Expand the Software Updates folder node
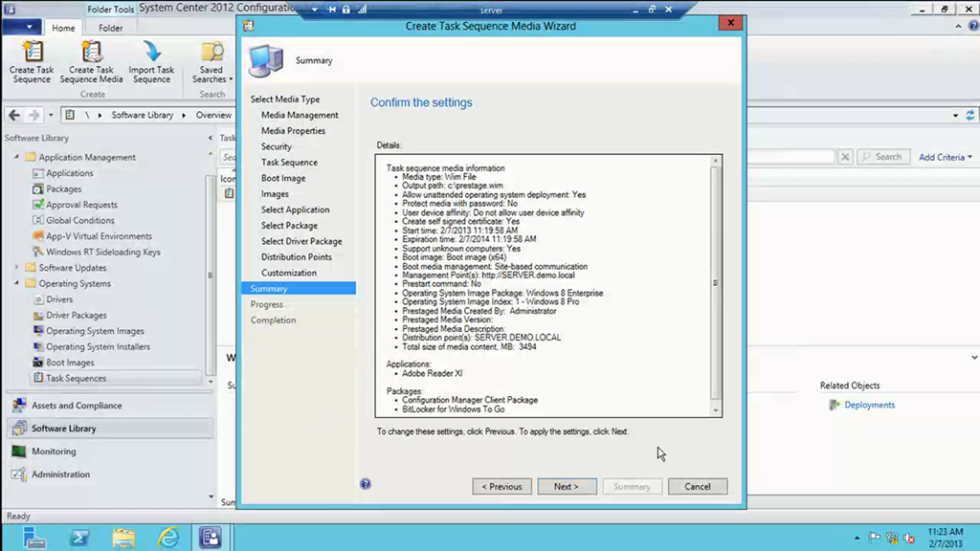The image size is (980, 551). (x=16, y=268)
